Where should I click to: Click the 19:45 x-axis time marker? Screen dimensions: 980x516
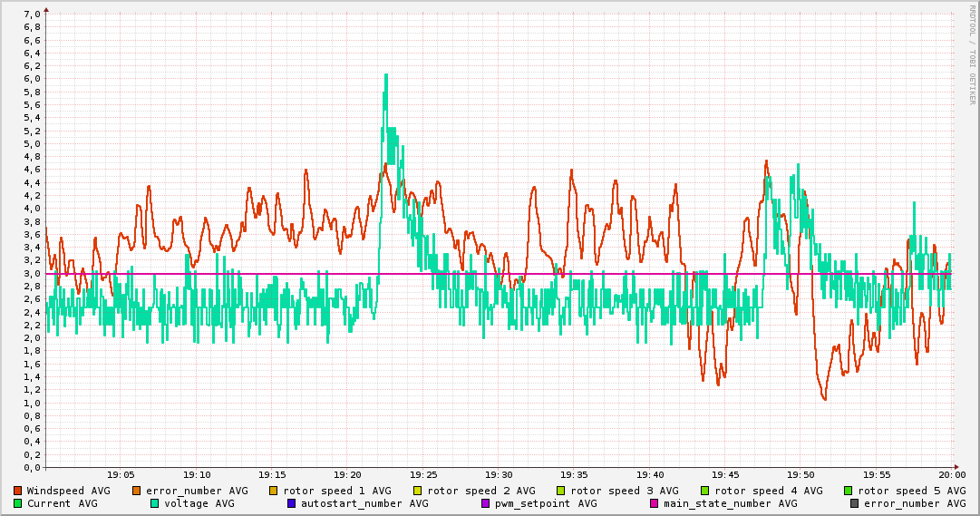(725, 474)
